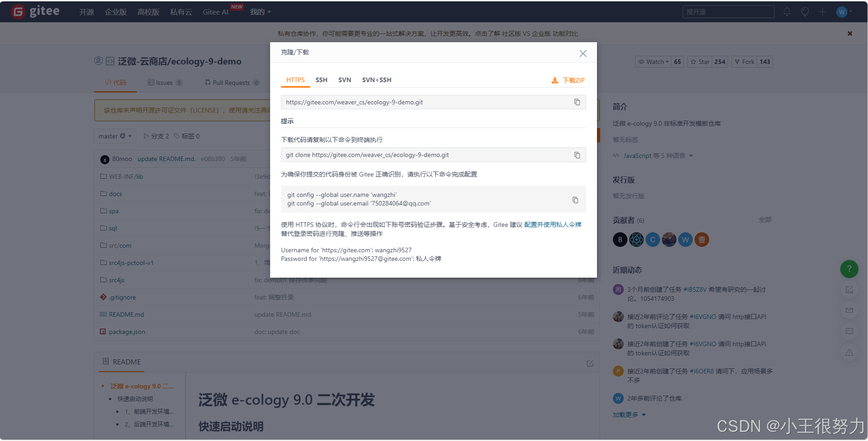Open the .gitignore file
Image resolution: width=868 pixels, height=441 pixels.
(122, 297)
